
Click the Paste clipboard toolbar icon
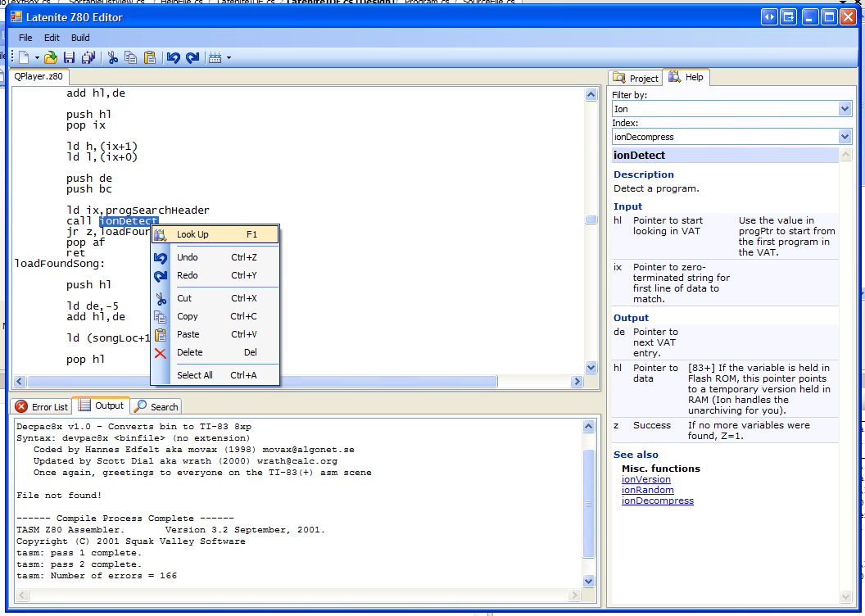click(150, 57)
